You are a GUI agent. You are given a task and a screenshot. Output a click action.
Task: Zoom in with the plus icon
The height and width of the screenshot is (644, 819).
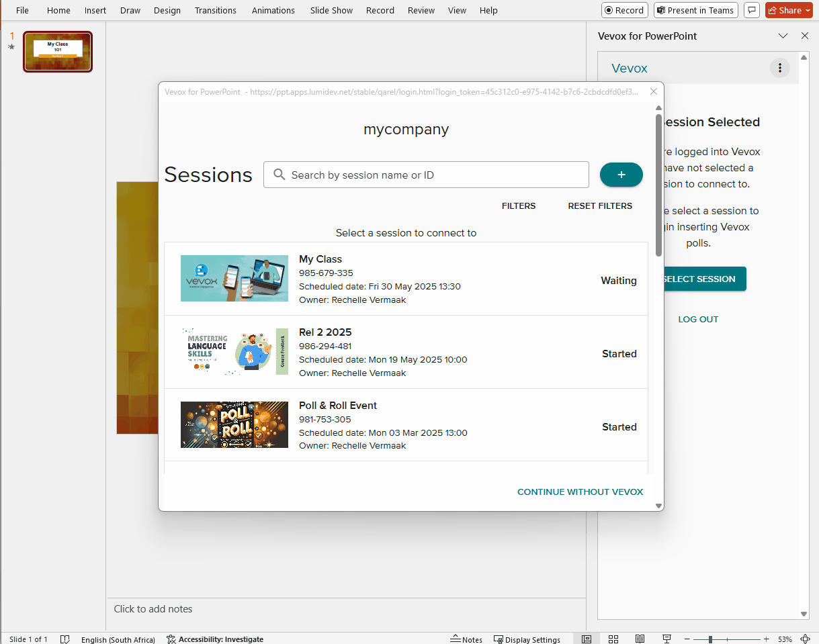pyautogui.click(x=766, y=639)
